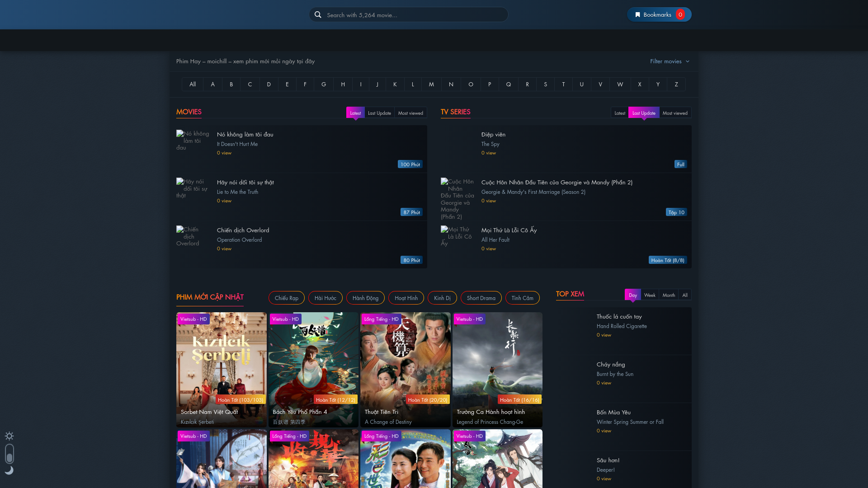
Task: Open 'Nó không làm tôi đau' poster image
Action: tap(193, 141)
